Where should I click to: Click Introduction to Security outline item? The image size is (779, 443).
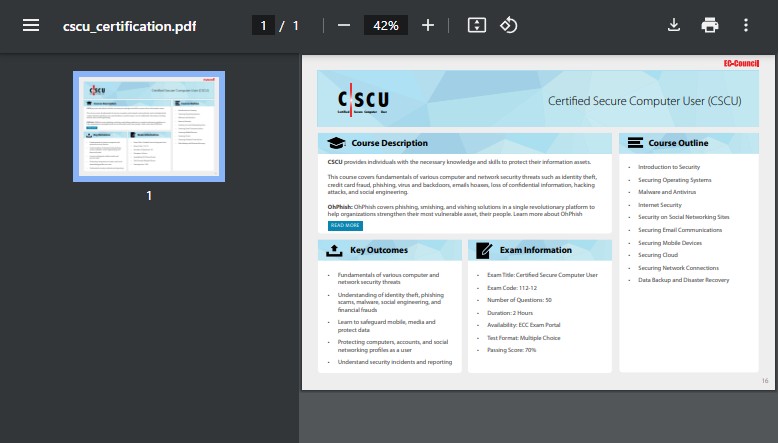[669, 167]
